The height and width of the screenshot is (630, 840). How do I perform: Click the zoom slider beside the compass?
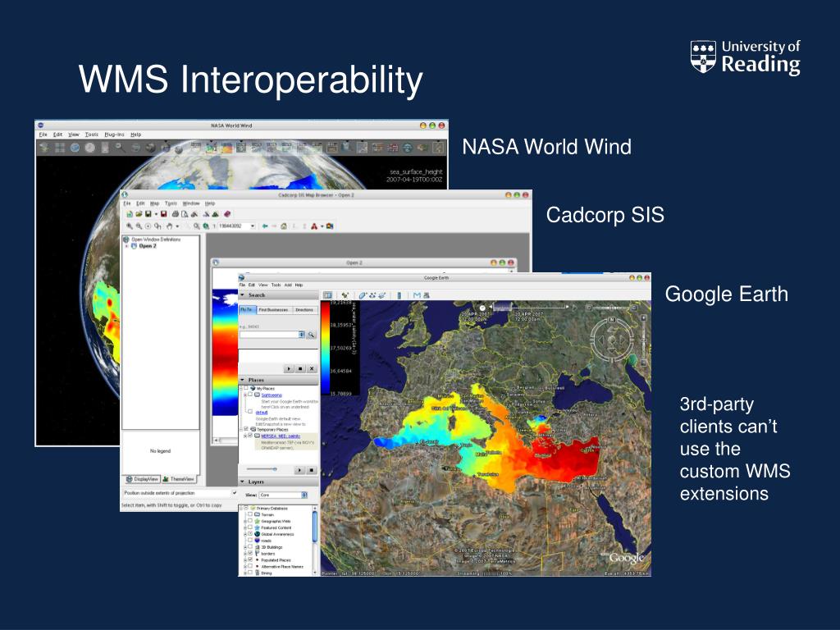click(x=643, y=340)
